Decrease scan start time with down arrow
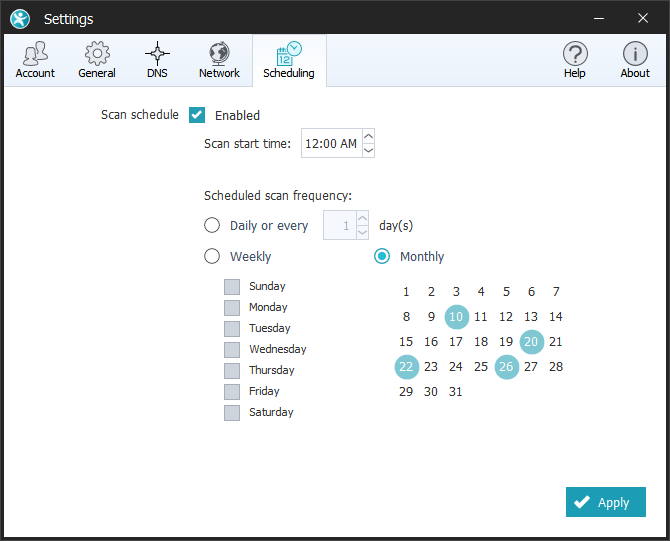 (x=368, y=150)
